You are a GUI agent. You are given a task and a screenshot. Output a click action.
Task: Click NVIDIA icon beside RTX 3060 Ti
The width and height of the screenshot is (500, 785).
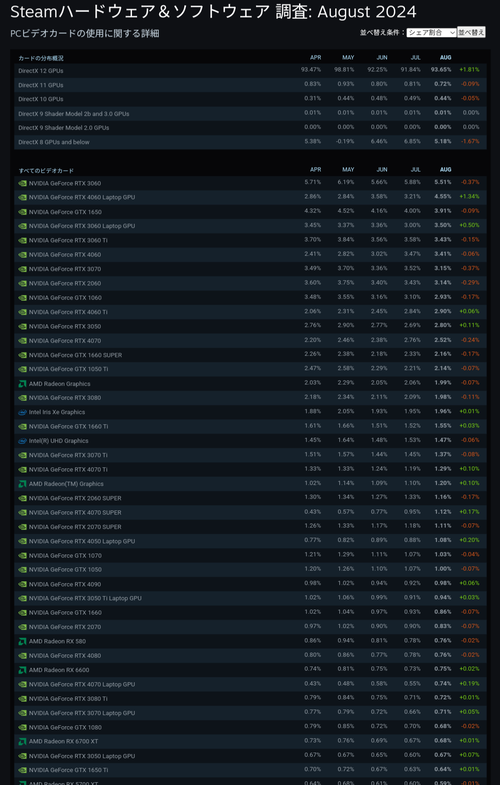[23, 240]
